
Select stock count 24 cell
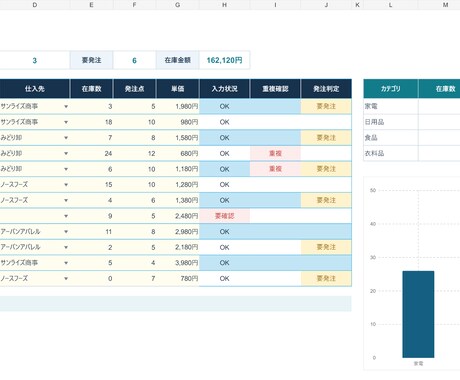tap(91, 153)
